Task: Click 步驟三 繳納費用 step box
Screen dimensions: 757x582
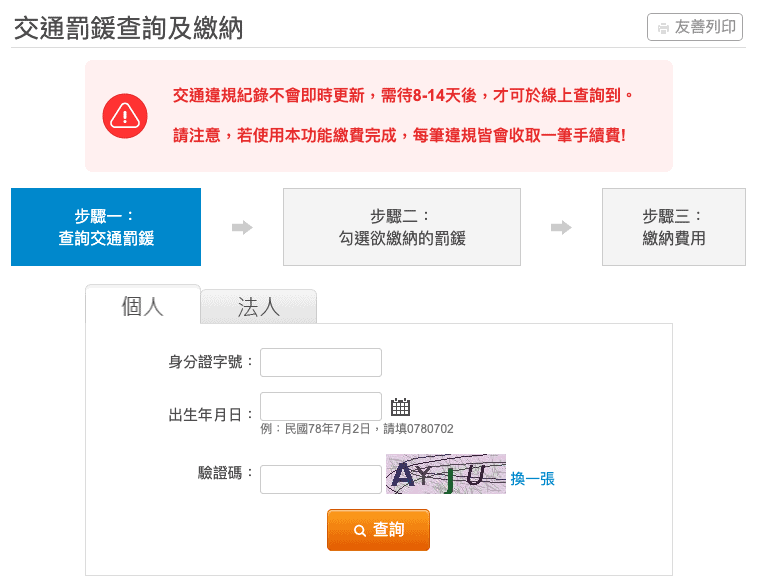Action: tap(673, 227)
